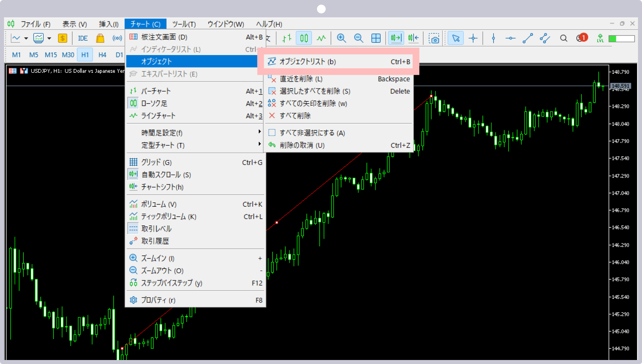Click the search magnifier icon
The image size is (642, 364).
pyautogui.click(x=564, y=38)
